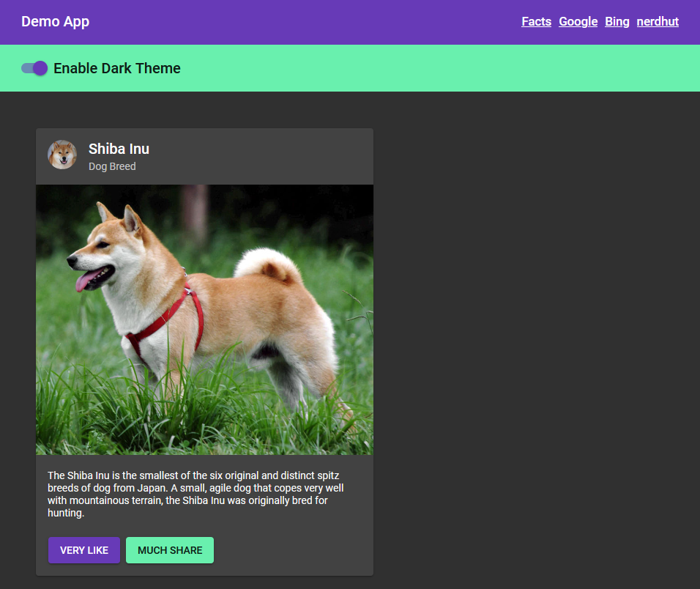Click the 'Enable Dark Theme' label text
Screen dimensions: 700x589
point(116,68)
